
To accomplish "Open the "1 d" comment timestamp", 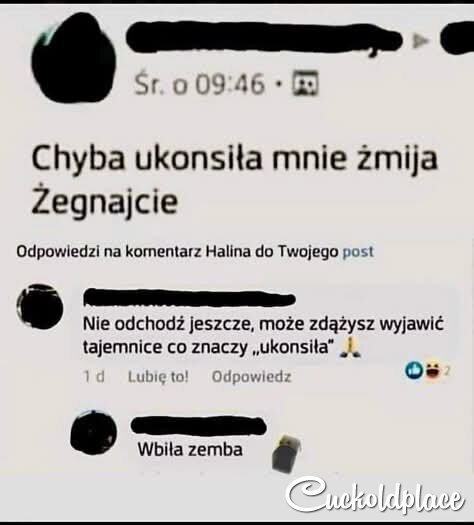I will point(94,377).
